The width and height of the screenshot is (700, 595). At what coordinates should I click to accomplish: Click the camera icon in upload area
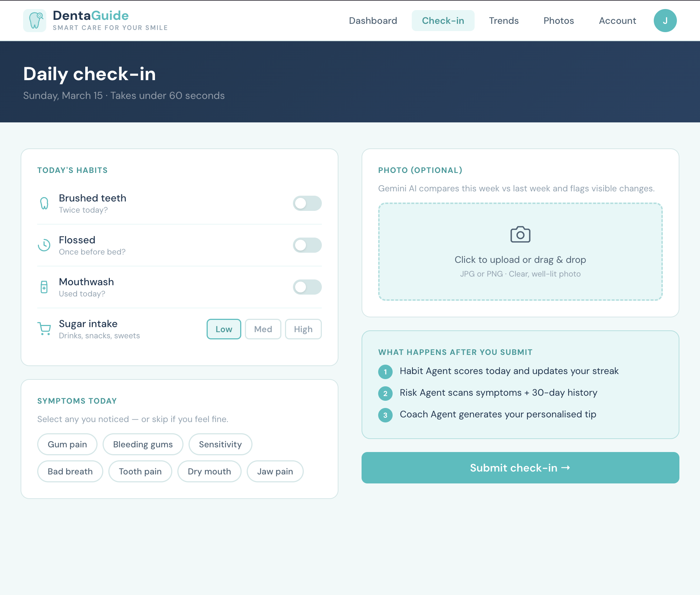[520, 235]
